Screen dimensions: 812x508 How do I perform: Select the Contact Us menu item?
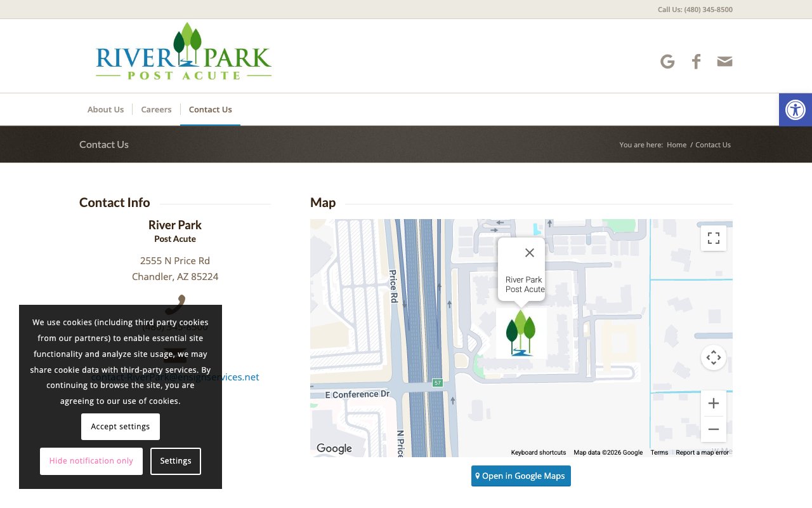[x=210, y=109]
